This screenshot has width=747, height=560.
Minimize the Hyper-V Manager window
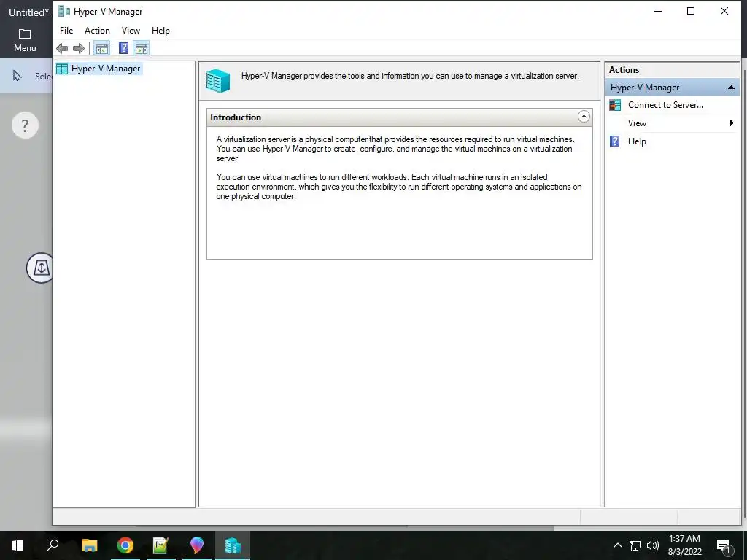coord(658,12)
